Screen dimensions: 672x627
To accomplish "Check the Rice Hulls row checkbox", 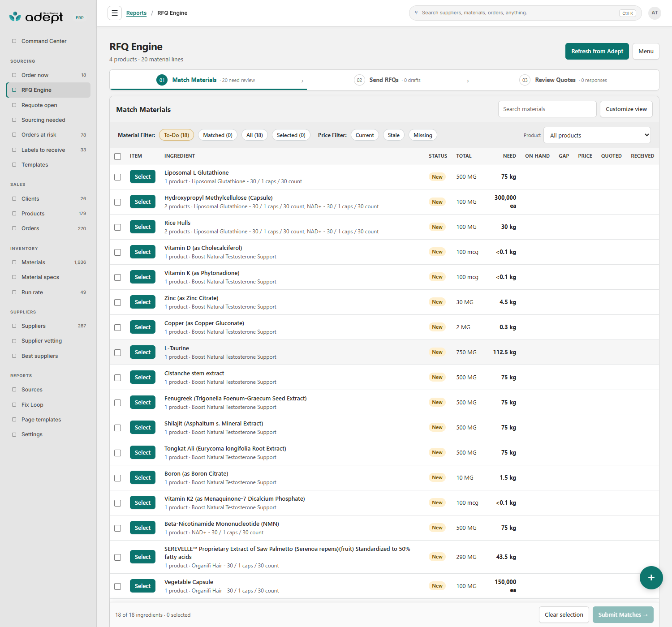I will (x=117, y=227).
